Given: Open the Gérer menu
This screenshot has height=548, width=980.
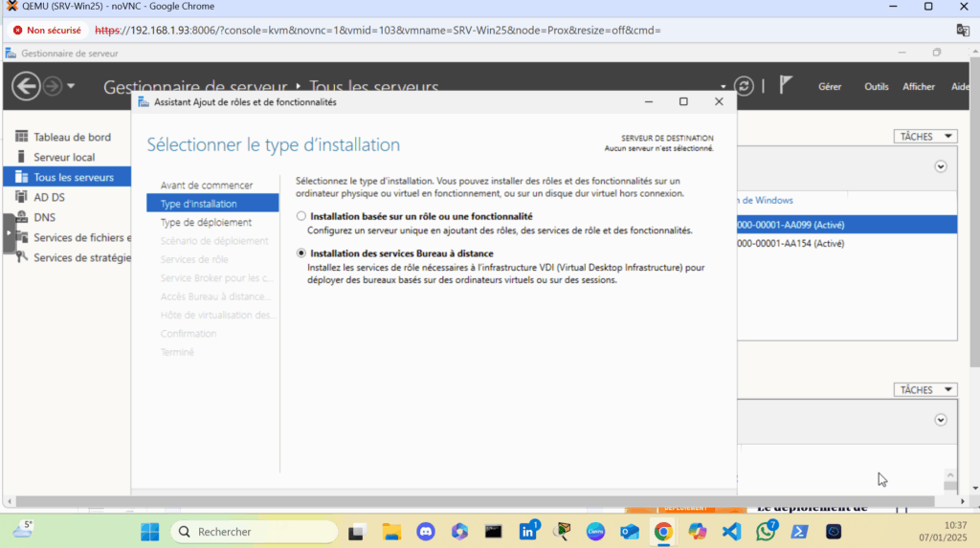Looking at the screenshot, I should pos(830,87).
